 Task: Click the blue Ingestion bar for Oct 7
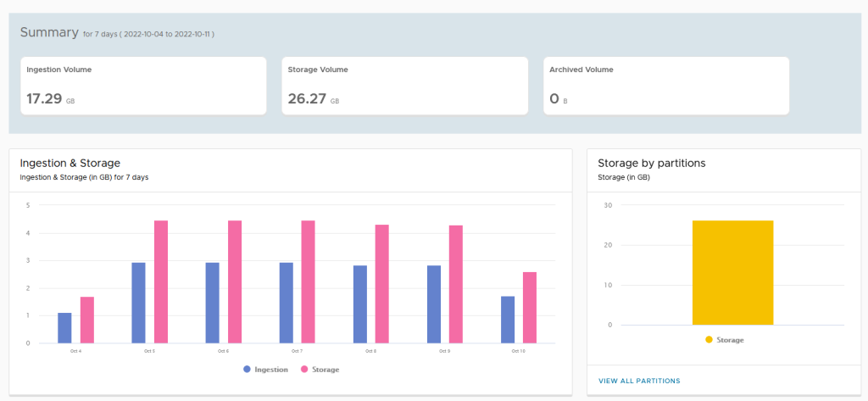tap(286, 303)
